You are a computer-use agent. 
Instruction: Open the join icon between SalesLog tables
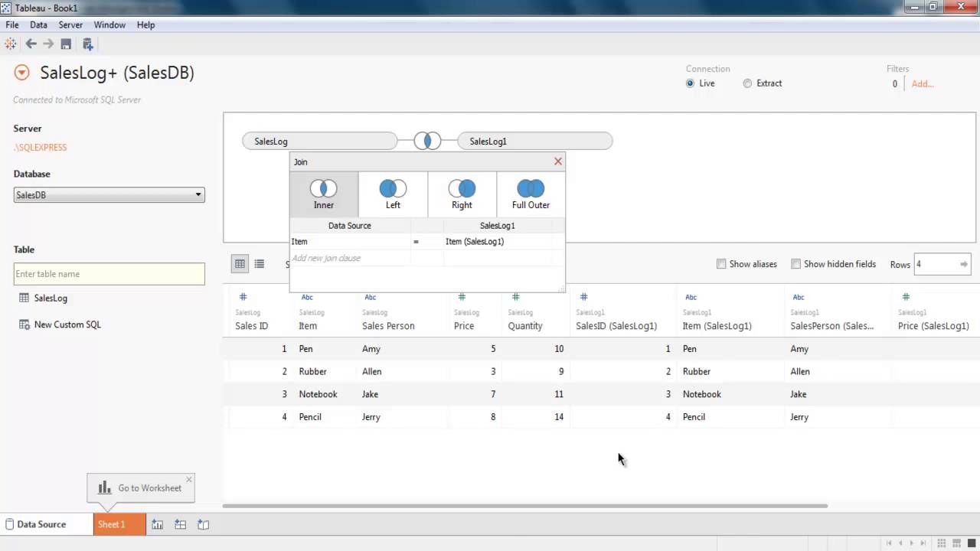[427, 141]
